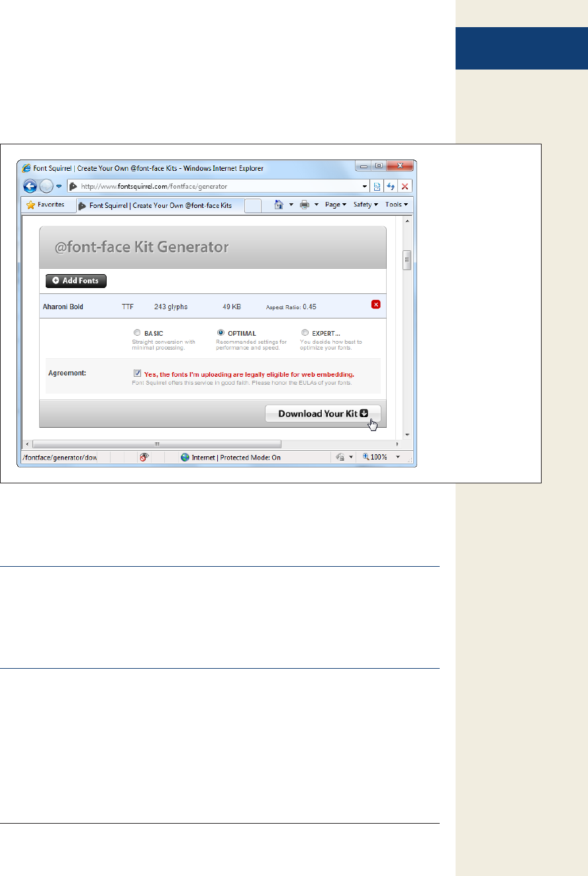
Task: Select the EXPERT conversion option
Action: [305, 333]
